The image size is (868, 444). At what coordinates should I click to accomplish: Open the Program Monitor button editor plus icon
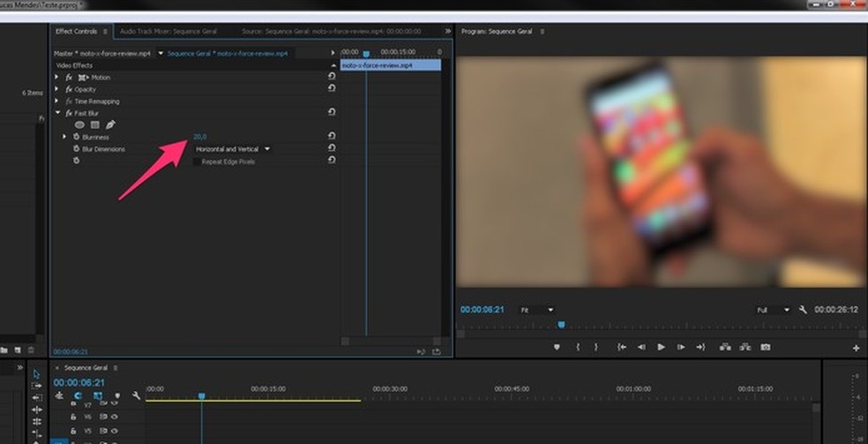pyautogui.click(x=856, y=349)
